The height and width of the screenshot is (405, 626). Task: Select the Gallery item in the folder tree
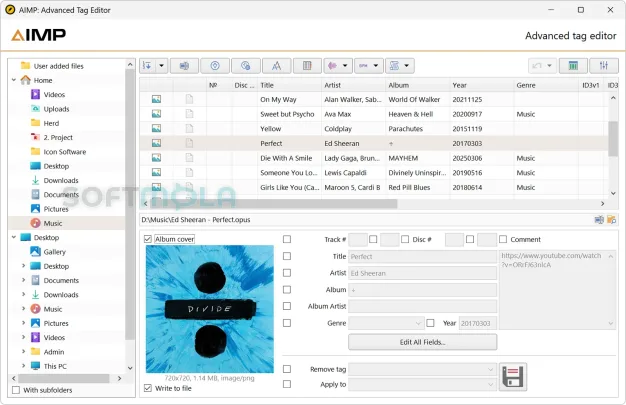pyautogui.click(x=54, y=252)
